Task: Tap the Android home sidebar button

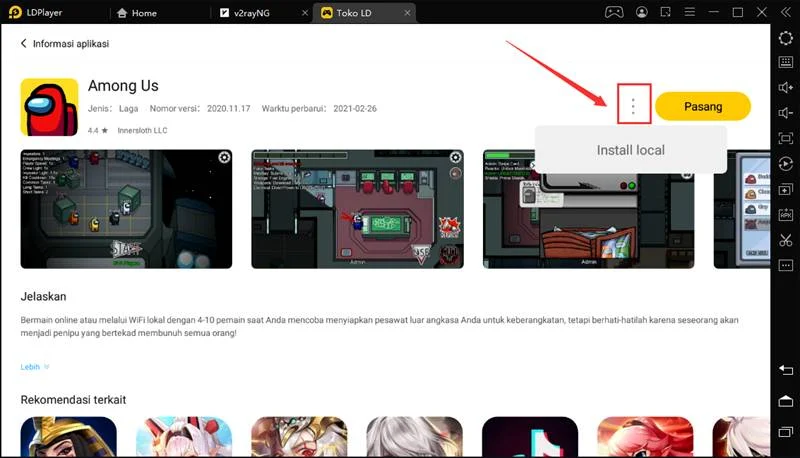Action: click(786, 401)
